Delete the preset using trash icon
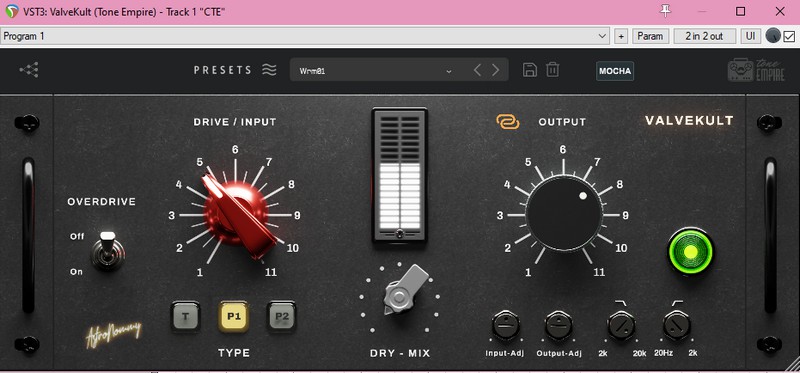 click(553, 70)
